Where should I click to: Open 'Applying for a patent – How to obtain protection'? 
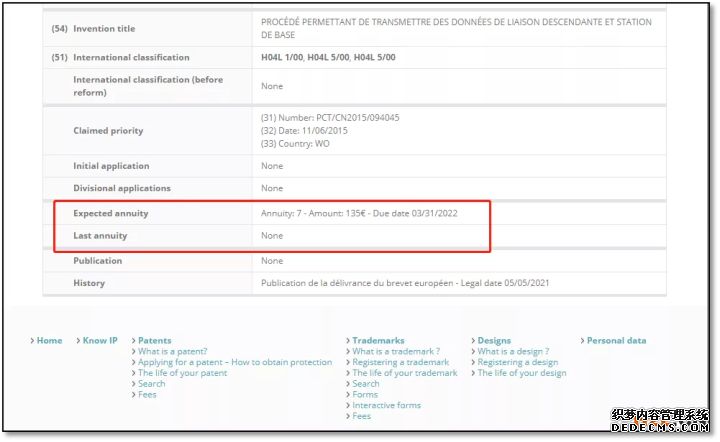click(235, 363)
